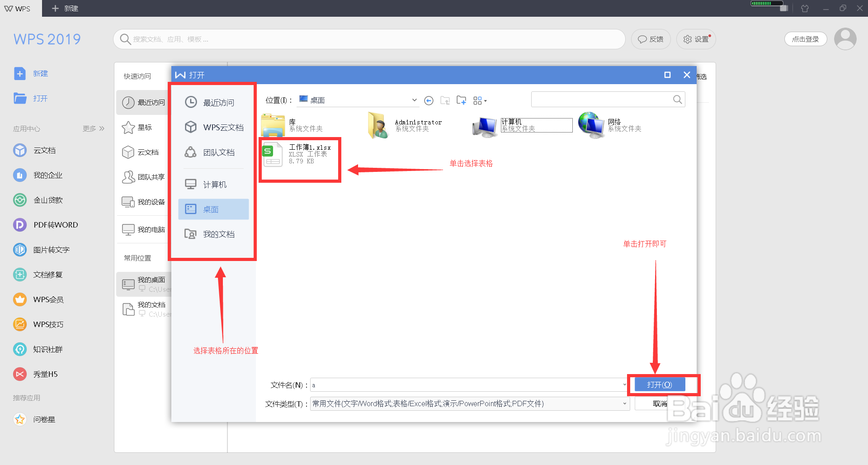
Task: Select 团队文档 in dialog sidebar
Action: pyautogui.click(x=213, y=152)
